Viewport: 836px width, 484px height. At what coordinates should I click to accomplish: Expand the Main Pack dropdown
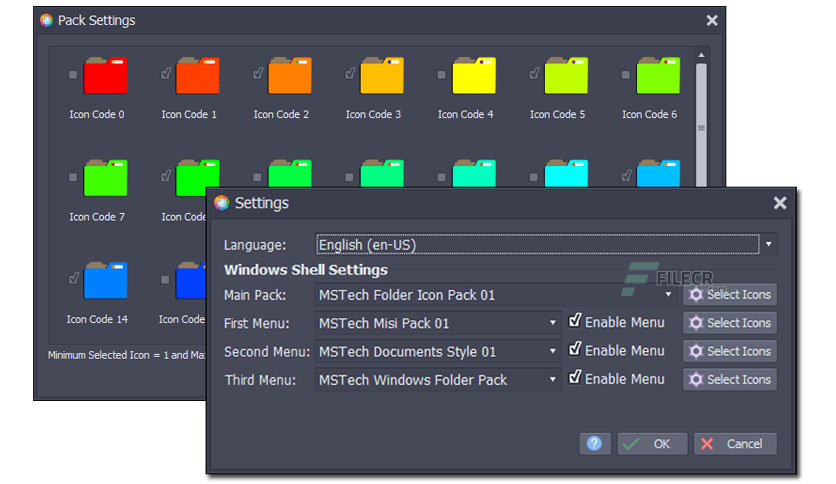(668, 295)
